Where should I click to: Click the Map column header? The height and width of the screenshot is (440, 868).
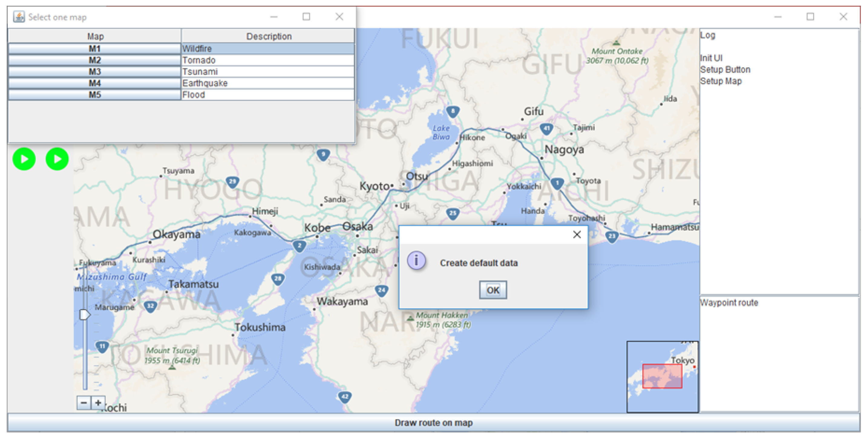(x=95, y=36)
